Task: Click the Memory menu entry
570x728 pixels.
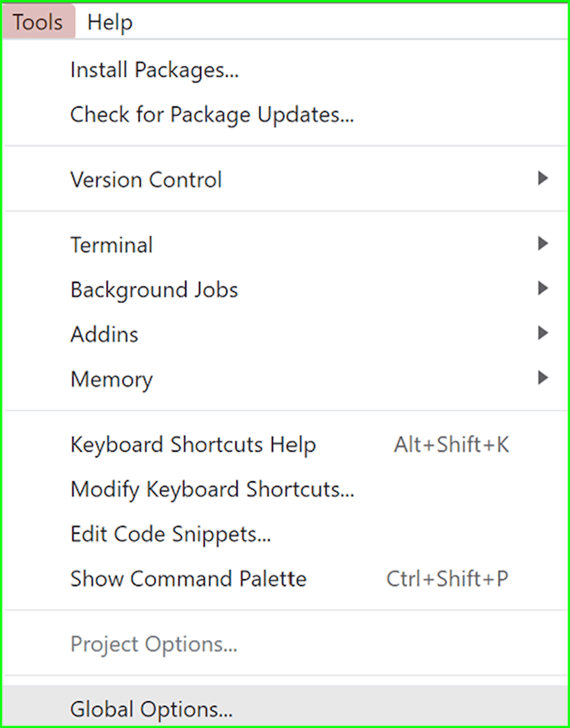Action: (111, 378)
